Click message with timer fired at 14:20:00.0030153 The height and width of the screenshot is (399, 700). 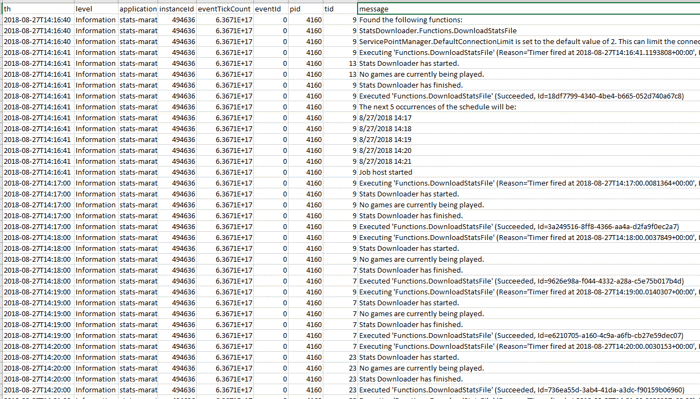click(529, 346)
